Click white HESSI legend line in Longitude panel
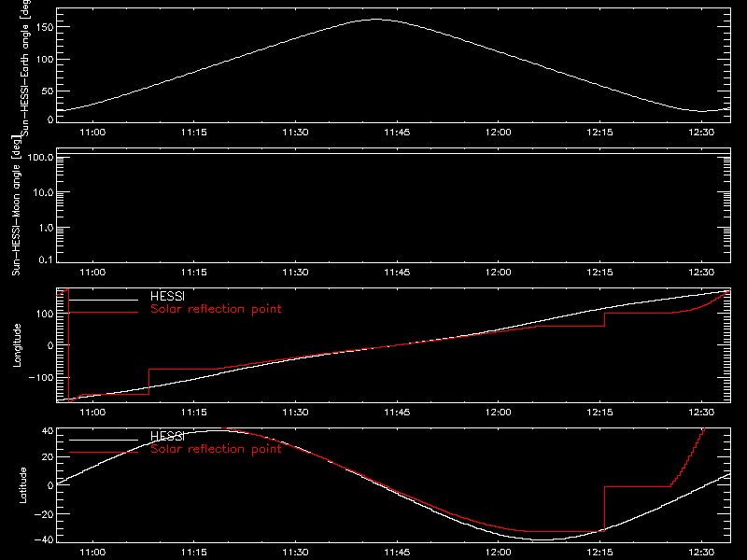Viewport: 747px width, 560px height. point(104,300)
